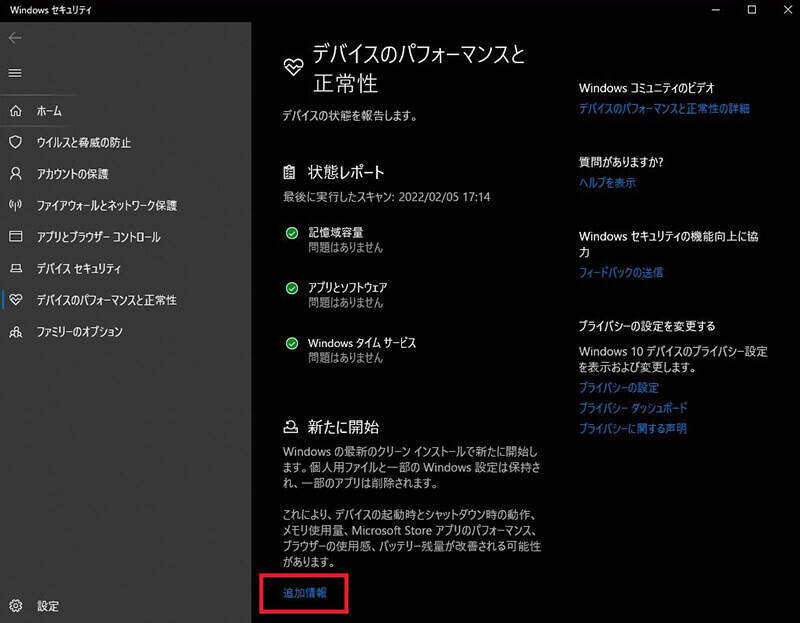Image resolution: width=800 pixels, height=623 pixels.
Task: Click the app and browser control window icon
Action: 16,237
